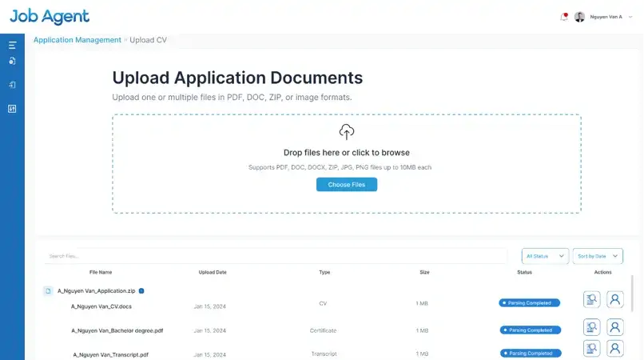Image resolution: width=644 pixels, height=360 pixels.
Task: Click the sidebar import/login icon
Action: point(12,85)
